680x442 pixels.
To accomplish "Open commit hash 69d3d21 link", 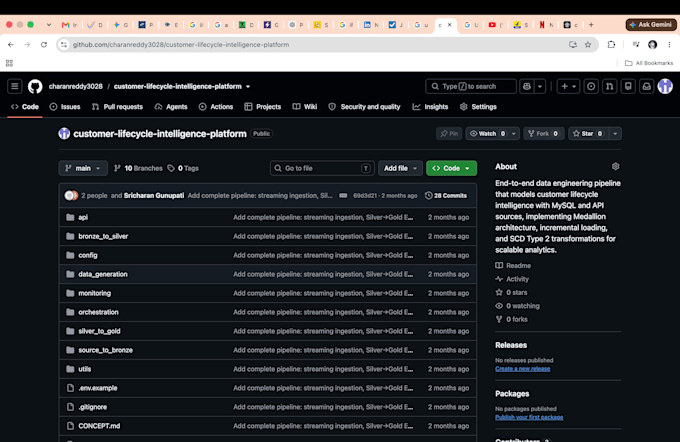I will click(365, 196).
